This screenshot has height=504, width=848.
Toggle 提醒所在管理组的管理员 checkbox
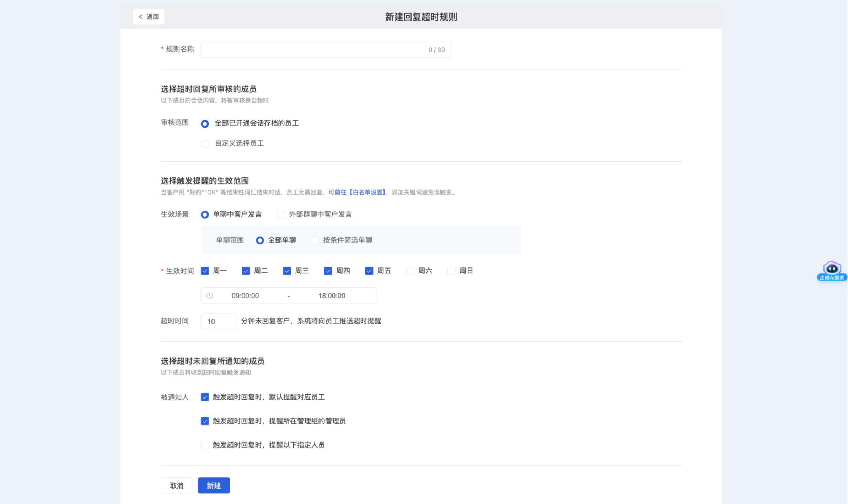tap(205, 421)
